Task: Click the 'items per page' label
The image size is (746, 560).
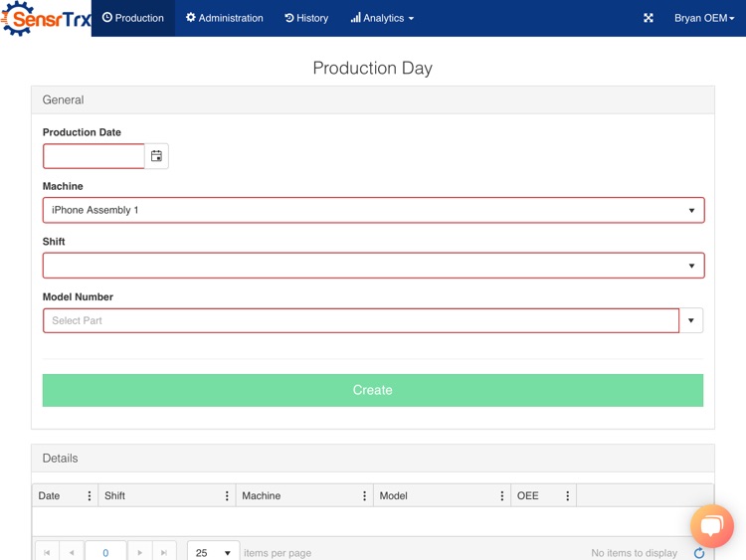Action: pos(278,553)
